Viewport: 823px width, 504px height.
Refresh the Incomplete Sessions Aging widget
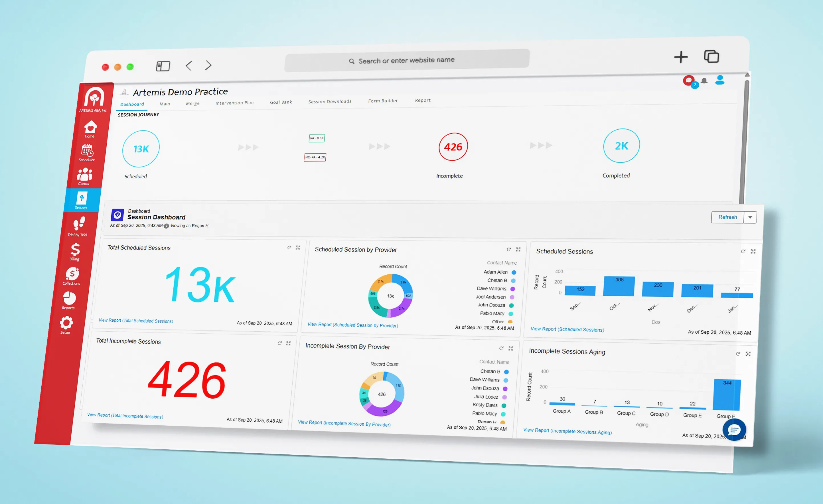click(x=738, y=354)
